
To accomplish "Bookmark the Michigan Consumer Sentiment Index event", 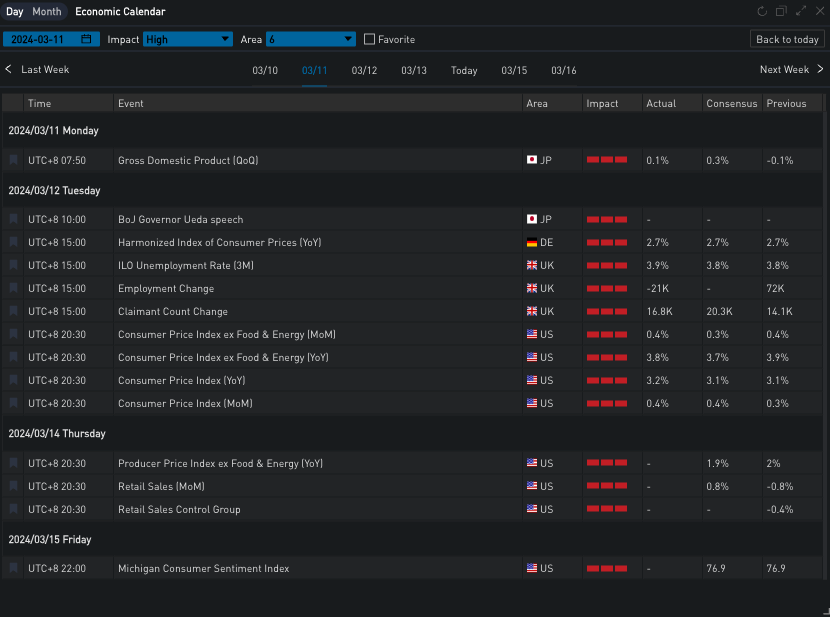I will (14, 568).
